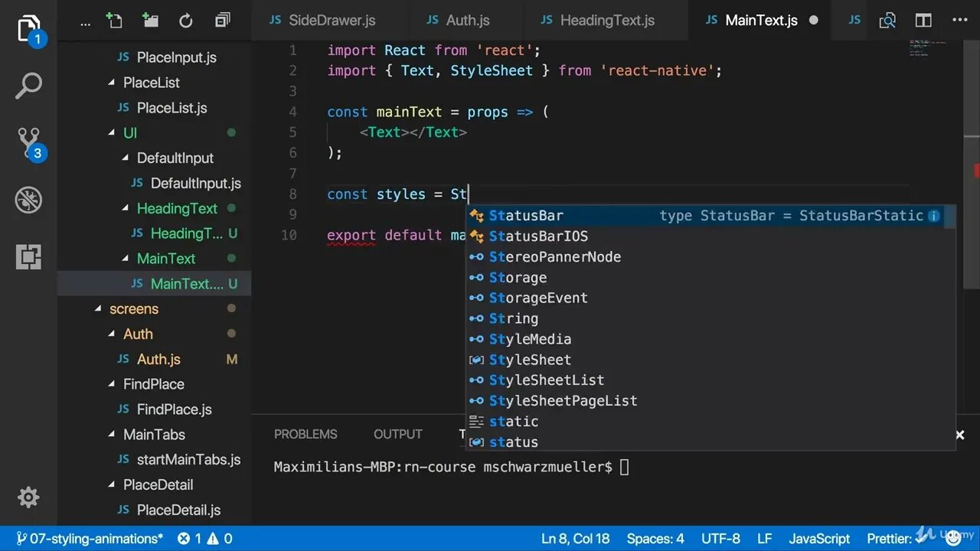This screenshot has height=551, width=980.
Task: Open the PROBLEMS panel tab
Action: pos(305,435)
